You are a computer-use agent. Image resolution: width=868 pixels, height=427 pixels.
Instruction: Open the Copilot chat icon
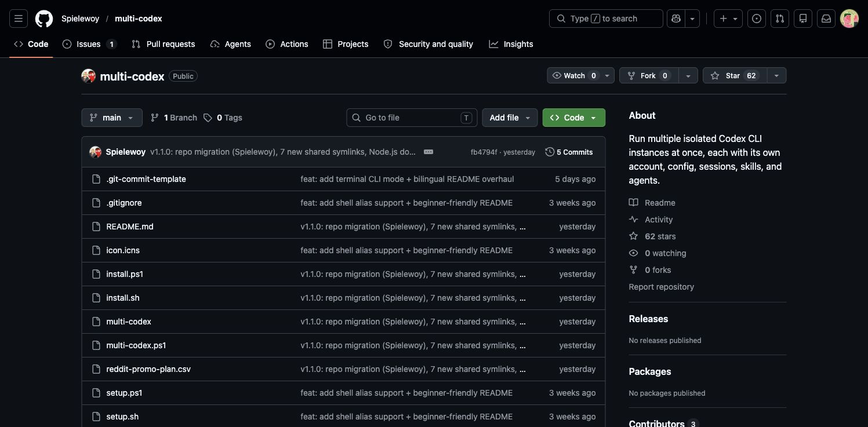(x=676, y=19)
